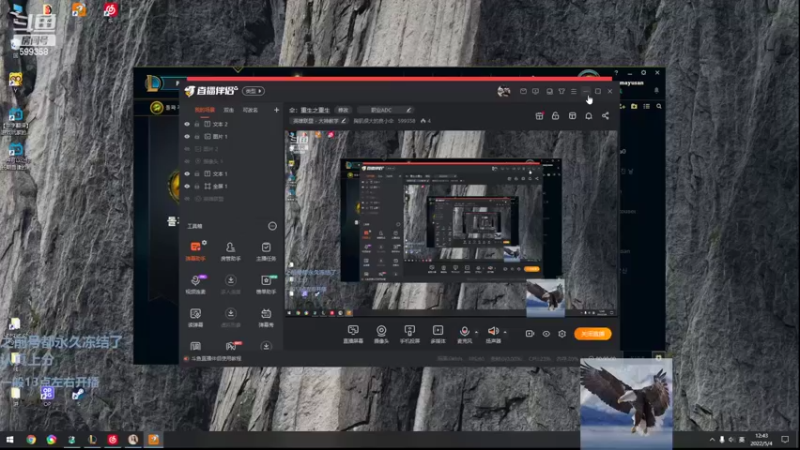Viewport: 800px width, 450px height.
Task: Expand the microphone options arrow
Action: click(476, 332)
